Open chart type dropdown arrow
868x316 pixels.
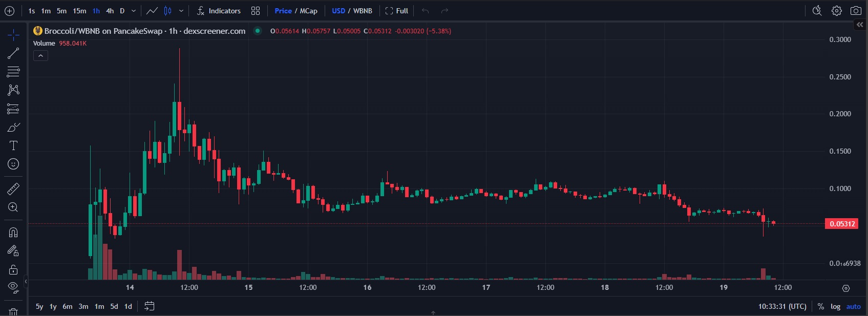[181, 11]
